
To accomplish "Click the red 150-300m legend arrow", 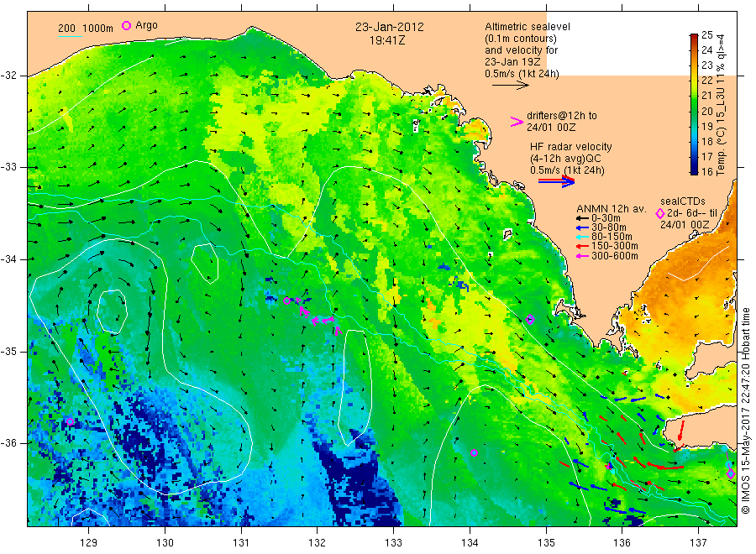I will pyautogui.click(x=582, y=247).
